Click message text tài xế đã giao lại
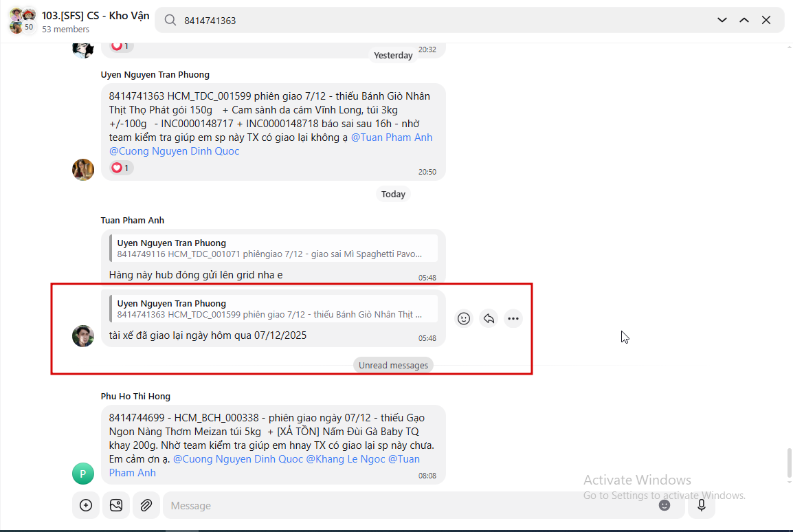 pyautogui.click(x=208, y=336)
